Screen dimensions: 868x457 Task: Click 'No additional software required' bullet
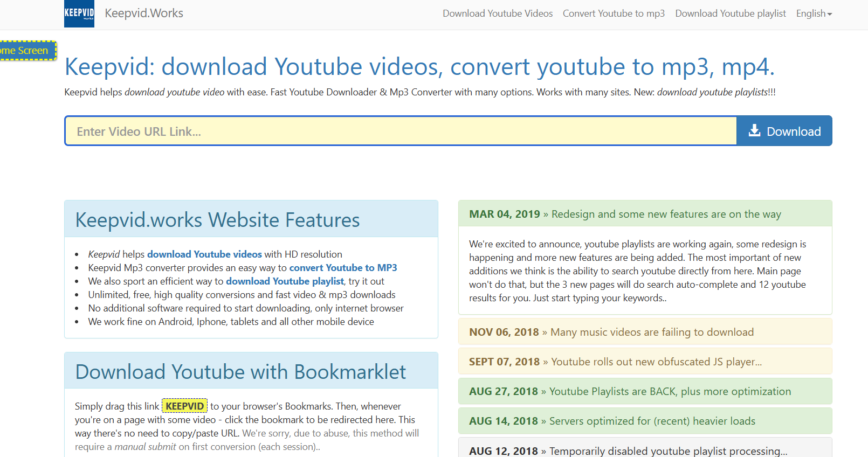pos(246,308)
